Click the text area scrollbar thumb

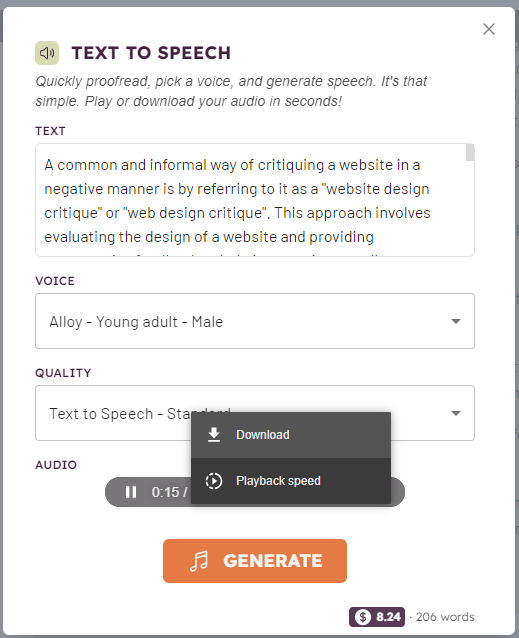click(470, 152)
